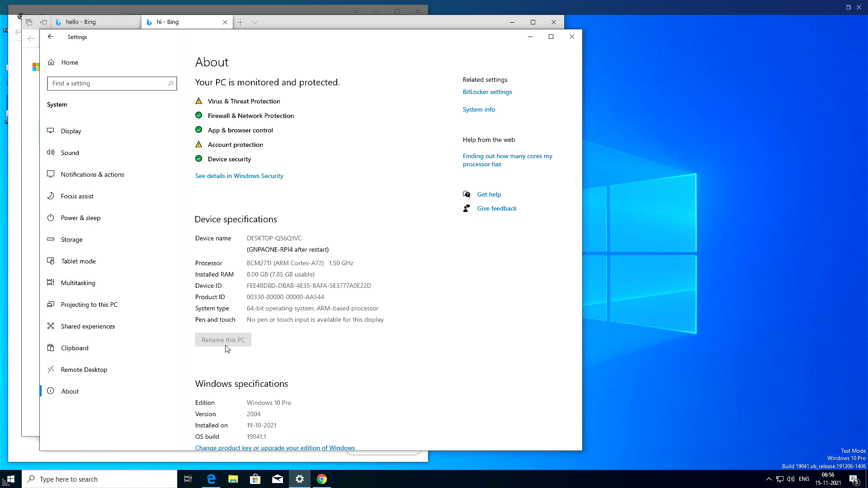
Task: Open Focus assist settings
Action: (77, 196)
